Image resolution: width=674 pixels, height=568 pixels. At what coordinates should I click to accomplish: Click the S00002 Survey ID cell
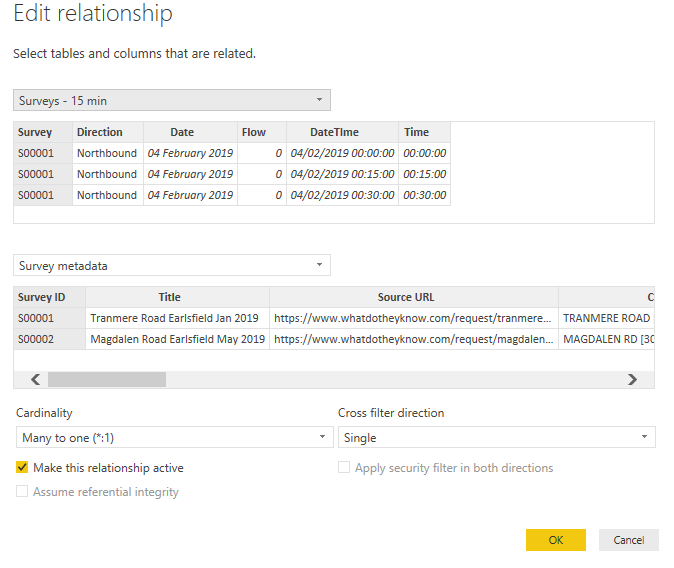(x=49, y=339)
